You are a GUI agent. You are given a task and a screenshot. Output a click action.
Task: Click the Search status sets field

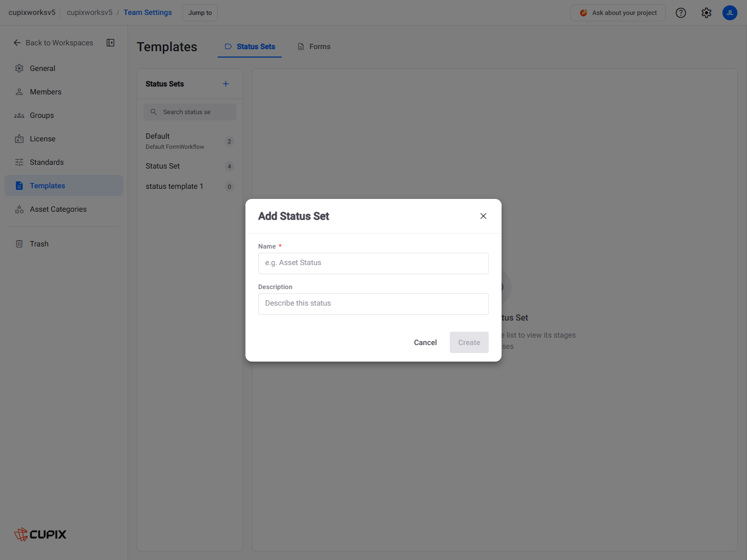pos(190,112)
